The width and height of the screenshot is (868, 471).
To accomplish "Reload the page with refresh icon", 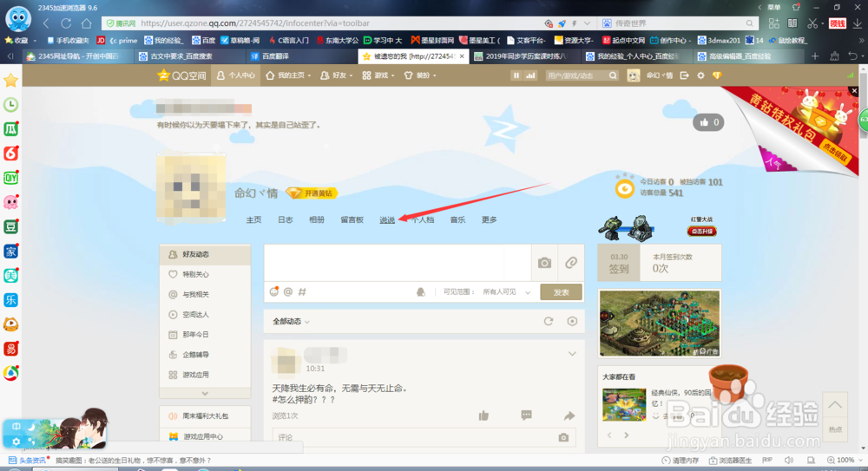I will [66, 23].
